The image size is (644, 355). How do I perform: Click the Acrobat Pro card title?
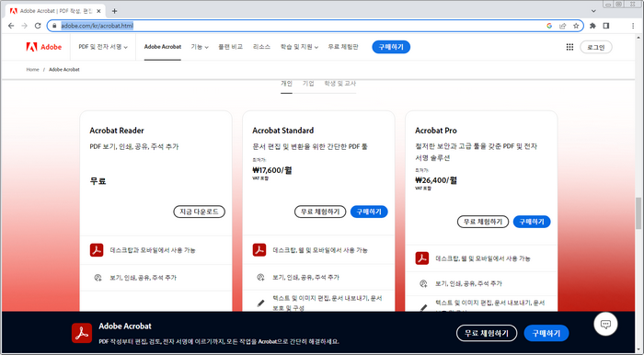coord(436,131)
